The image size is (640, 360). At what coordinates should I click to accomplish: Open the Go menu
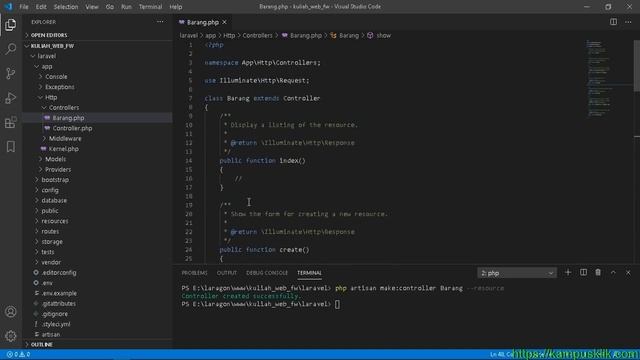tap(110, 7)
